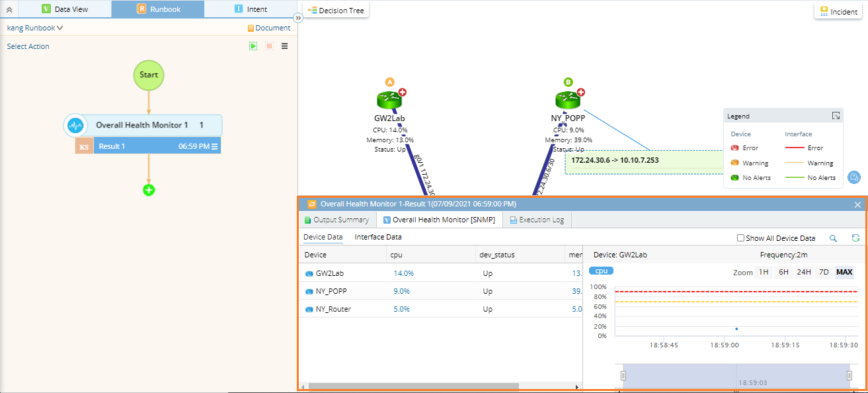Image resolution: width=868 pixels, height=393 pixels.
Task: Select the Device Data sub-tab
Action: tap(323, 237)
